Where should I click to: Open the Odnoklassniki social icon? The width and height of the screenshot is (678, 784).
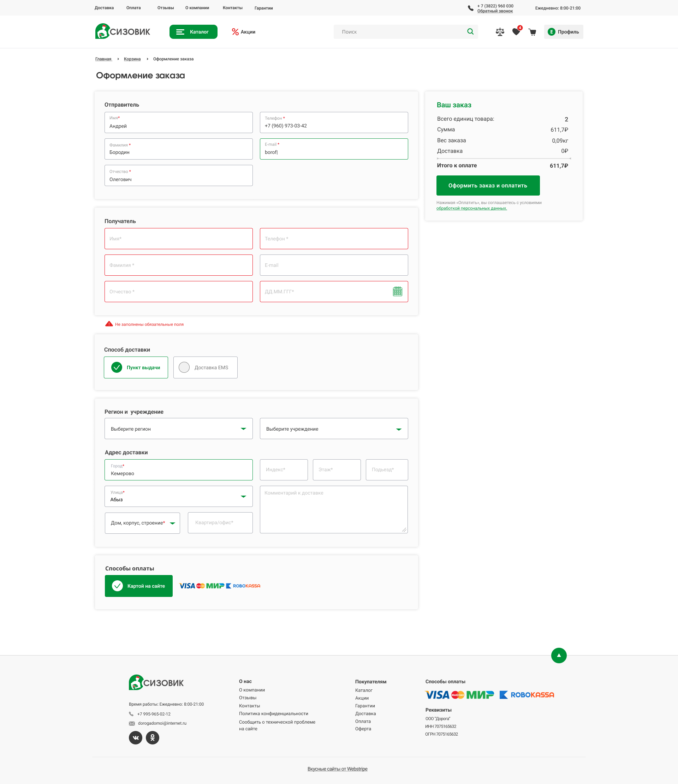pyautogui.click(x=153, y=737)
